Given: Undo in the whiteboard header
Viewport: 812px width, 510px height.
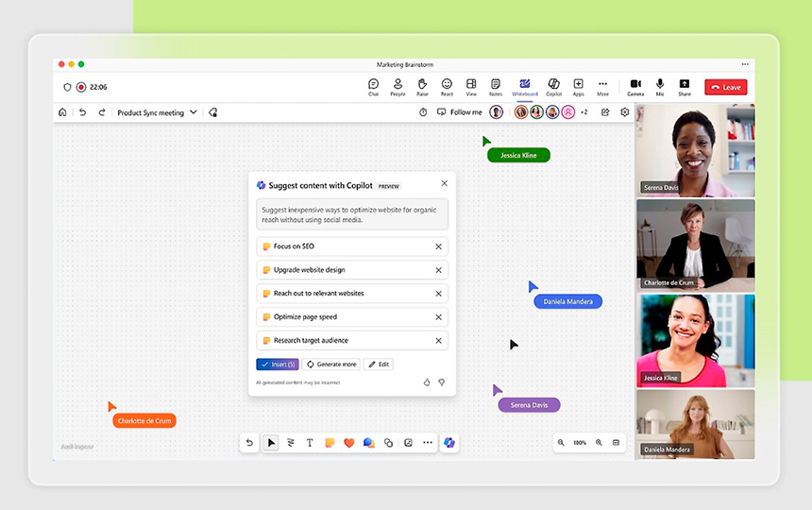Looking at the screenshot, I should point(82,112).
